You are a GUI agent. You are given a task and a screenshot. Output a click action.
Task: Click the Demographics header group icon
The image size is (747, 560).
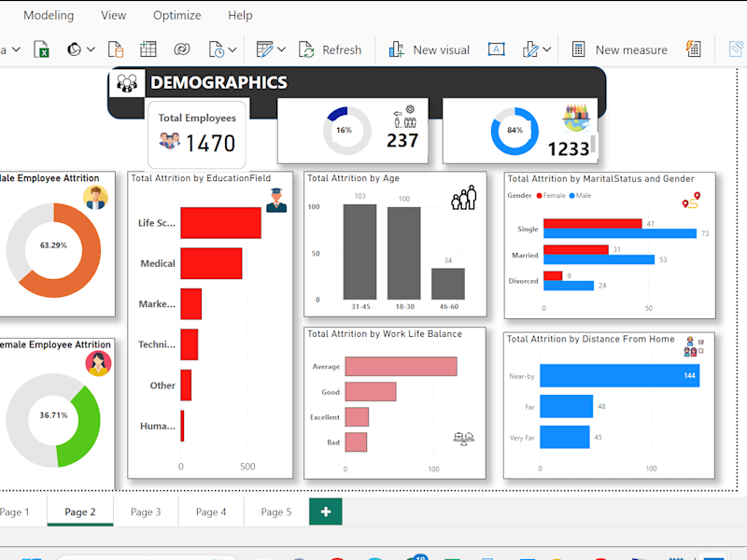[x=127, y=83]
